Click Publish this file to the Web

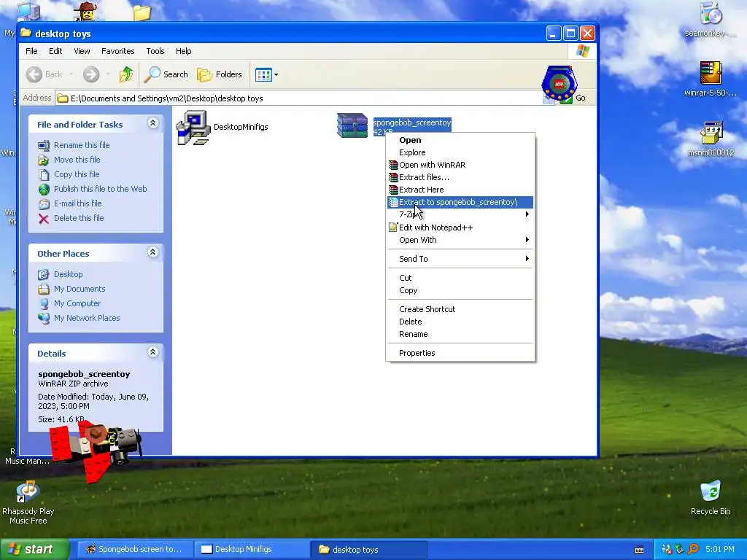coord(100,189)
